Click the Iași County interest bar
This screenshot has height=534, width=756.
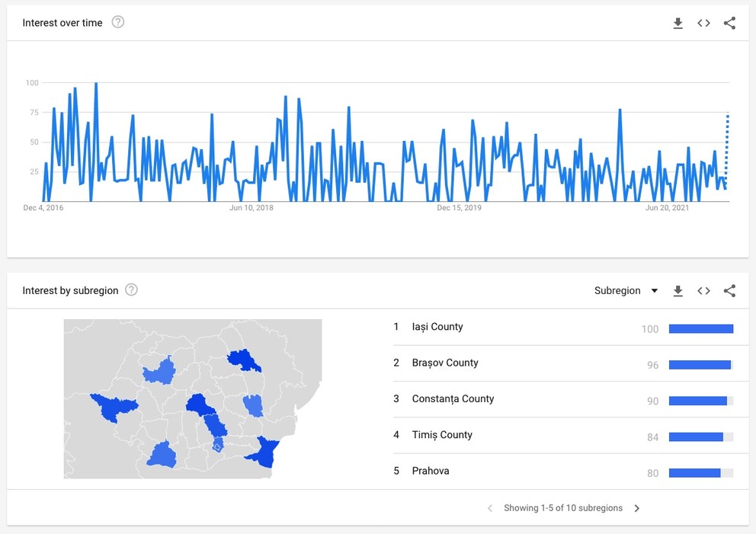pos(700,329)
